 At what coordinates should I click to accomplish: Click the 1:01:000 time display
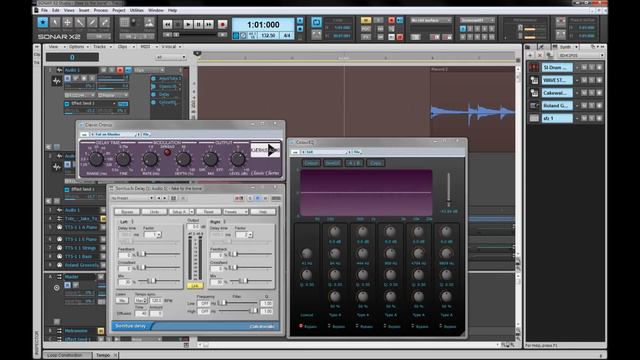pyautogui.click(x=263, y=24)
